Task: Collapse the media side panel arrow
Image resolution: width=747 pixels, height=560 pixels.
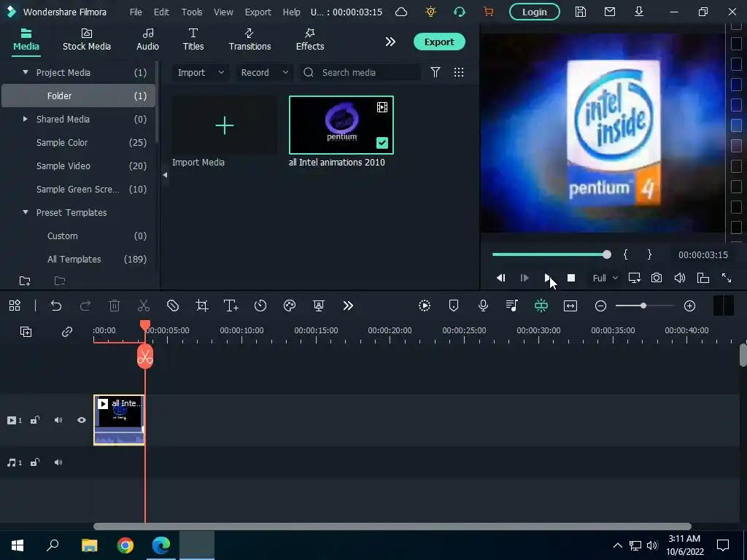Action: 165,175
